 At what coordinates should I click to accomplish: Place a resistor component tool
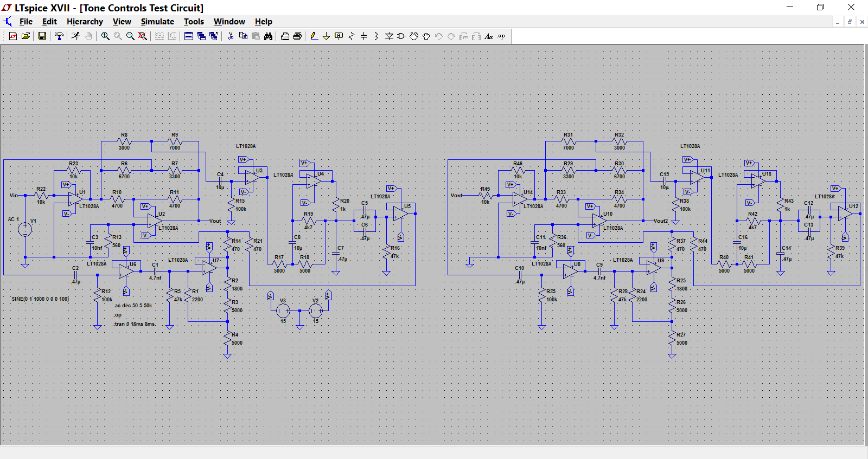[x=352, y=36]
